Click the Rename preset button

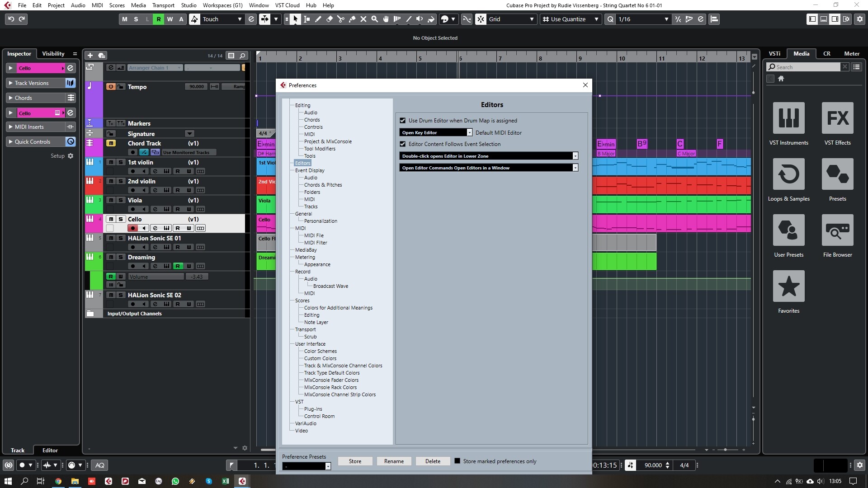point(394,461)
